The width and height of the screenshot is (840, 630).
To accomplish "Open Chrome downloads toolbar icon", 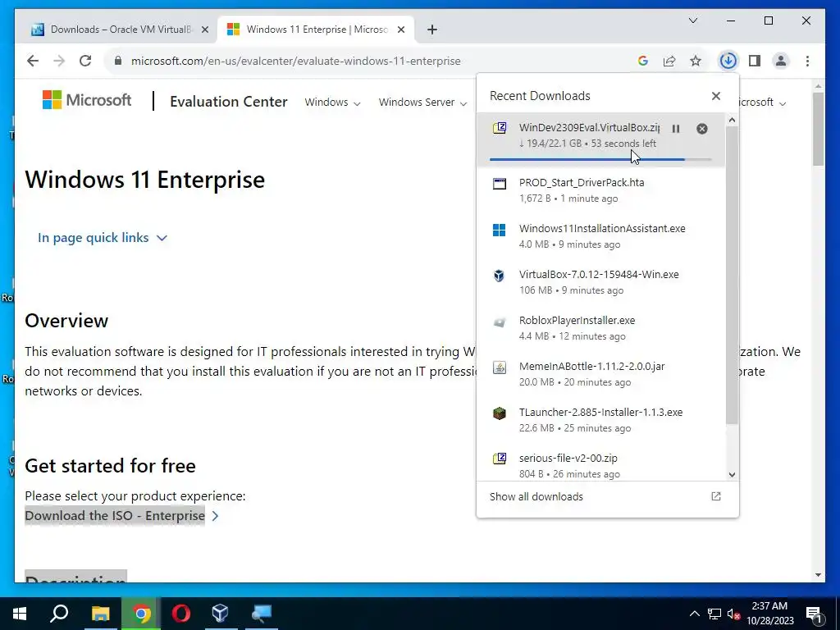I will (x=728, y=61).
